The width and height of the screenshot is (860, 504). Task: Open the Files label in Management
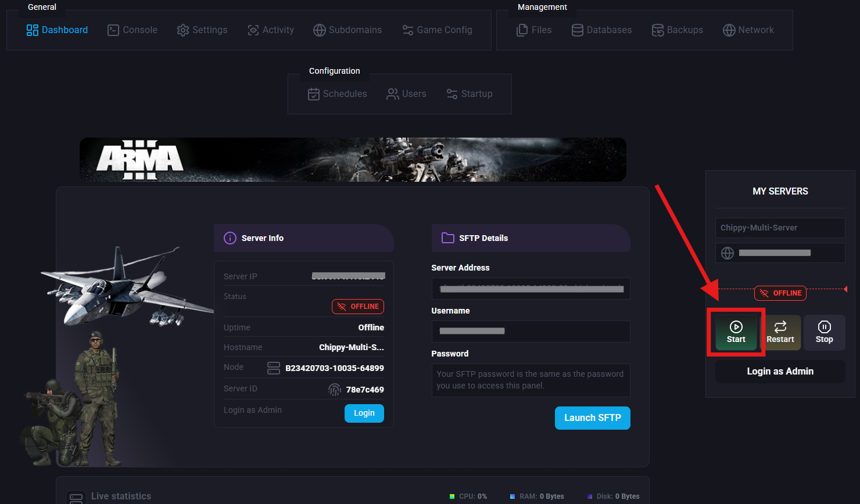click(x=542, y=30)
